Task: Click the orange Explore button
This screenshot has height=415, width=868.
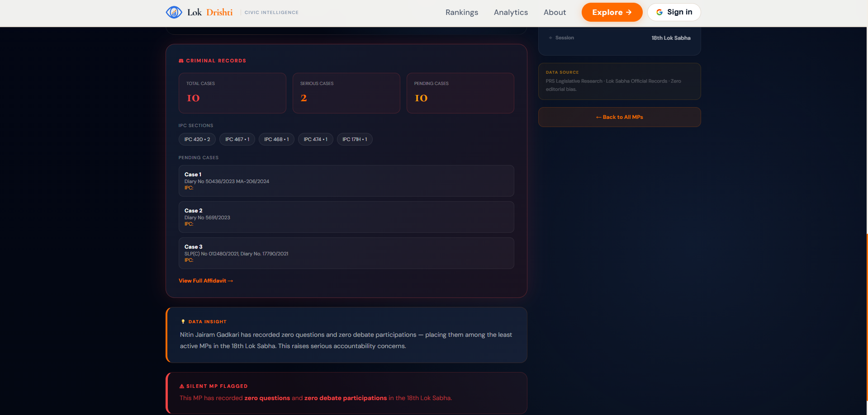Action: point(612,12)
